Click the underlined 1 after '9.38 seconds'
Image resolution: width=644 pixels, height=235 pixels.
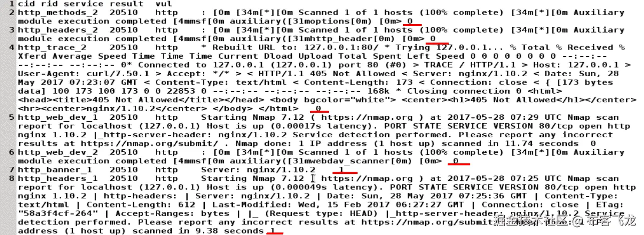pyautogui.click(x=272, y=231)
